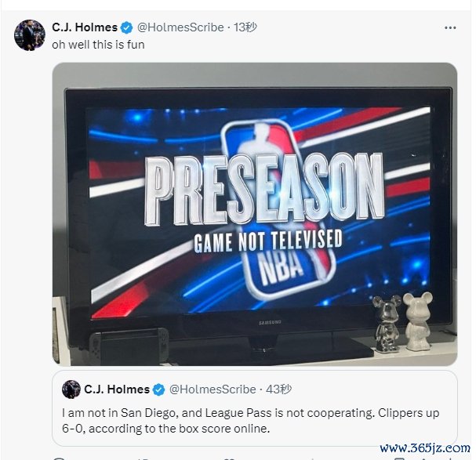Click the verified badge in the quoted tweet

coord(158,389)
